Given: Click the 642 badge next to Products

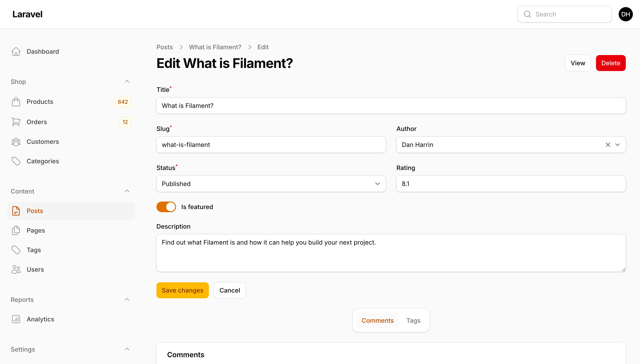Looking at the screenshot, I should [x=123, y=102].
